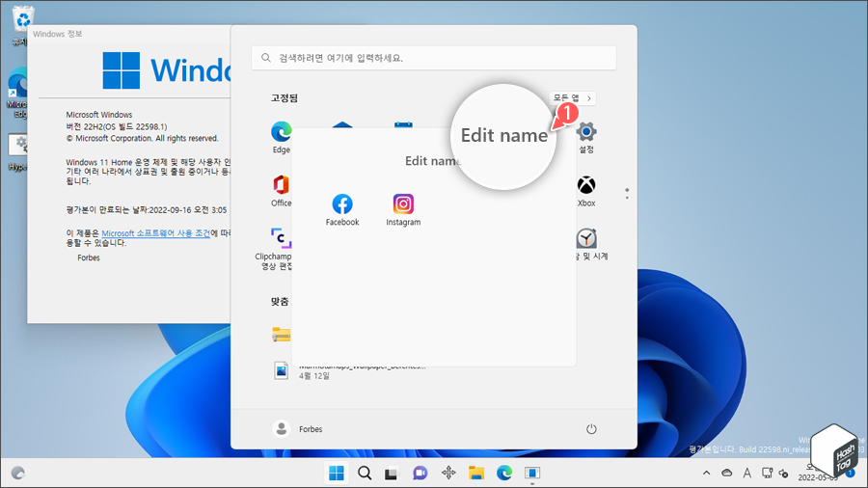Image resolution: width=868 pixels, height=488 pixels.
Task: Launch the Xbox app
Action: coord(586,191)
